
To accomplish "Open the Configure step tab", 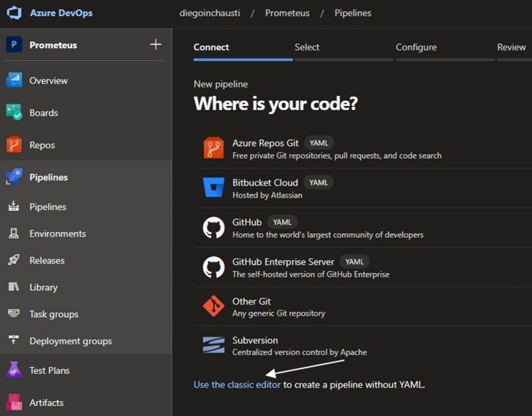I will [416, 47].
